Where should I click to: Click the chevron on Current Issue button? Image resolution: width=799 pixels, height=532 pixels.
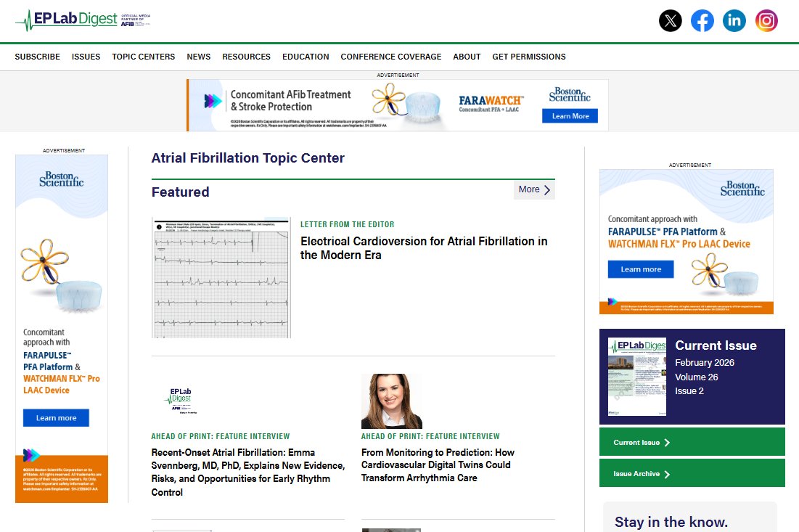[x=667, y=442]
